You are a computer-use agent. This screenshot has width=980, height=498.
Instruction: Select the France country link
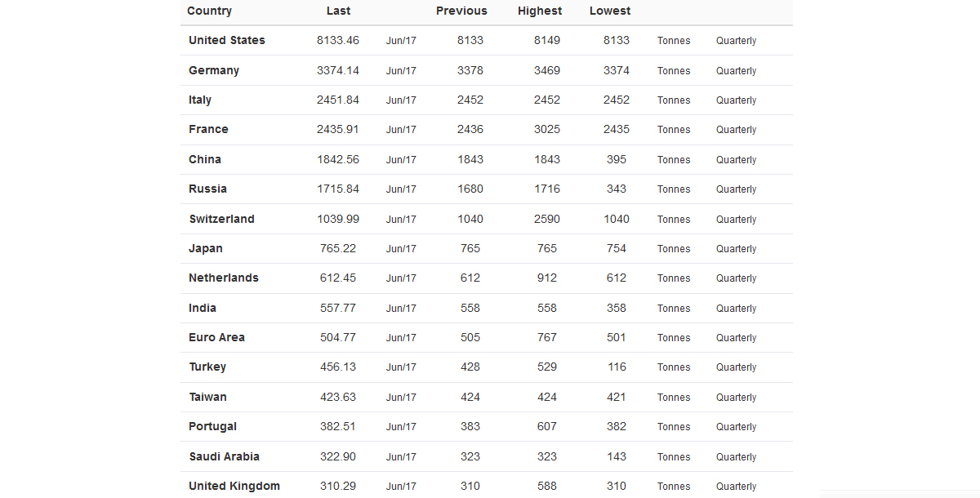tap(208, 129)
